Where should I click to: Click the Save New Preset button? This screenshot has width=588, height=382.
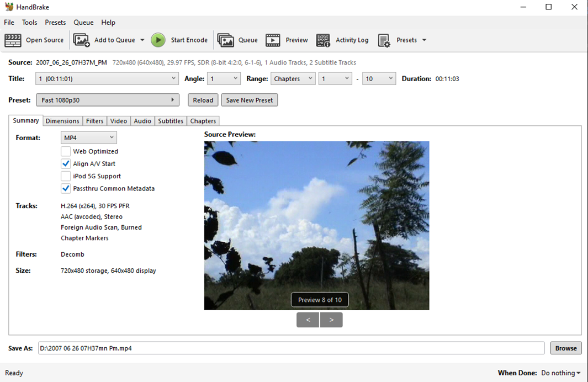pyautogui.click(x=250, y=100)
